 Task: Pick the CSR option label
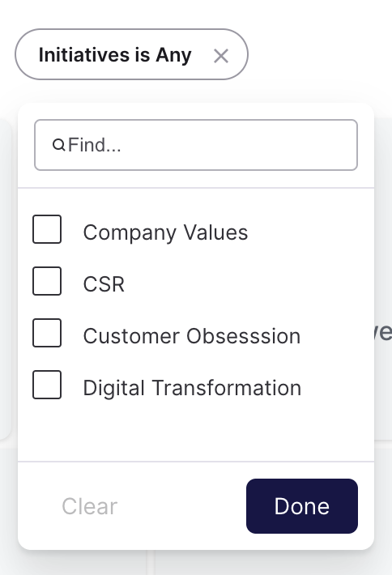coord(104,284)
